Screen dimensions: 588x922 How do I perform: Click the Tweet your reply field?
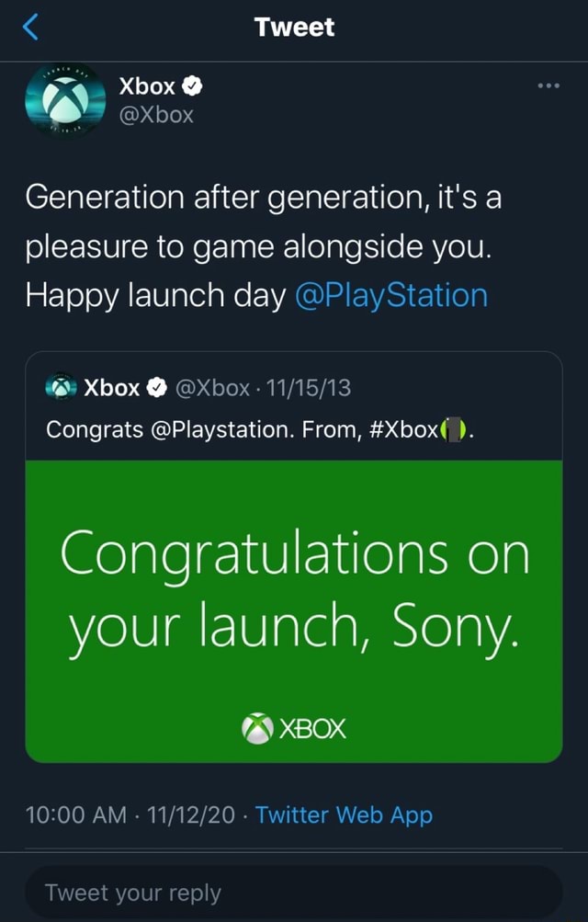(x=294, y=892)
